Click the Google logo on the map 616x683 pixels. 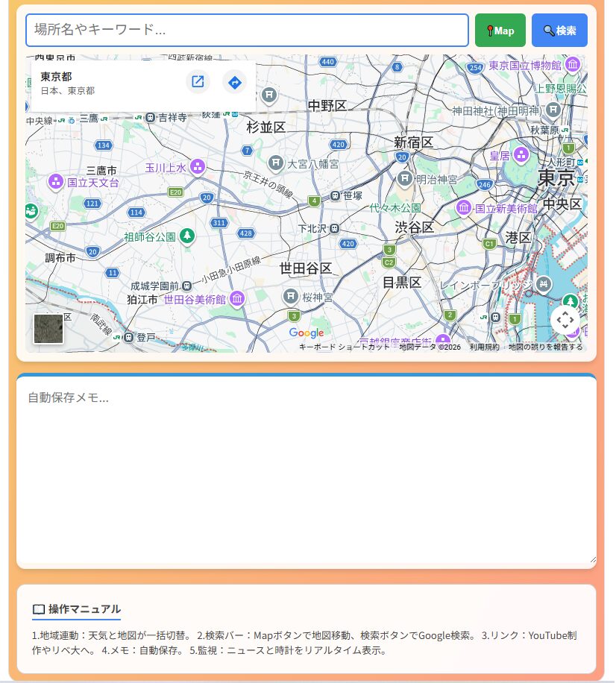(x=306, y=333)
